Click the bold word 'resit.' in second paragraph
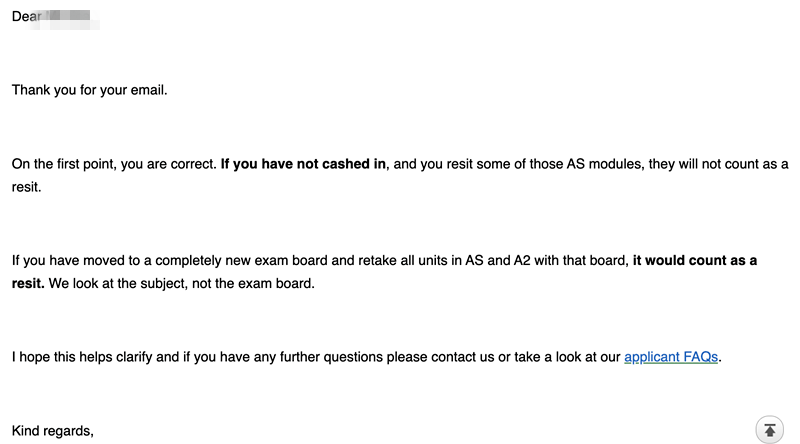 point(28,283)
